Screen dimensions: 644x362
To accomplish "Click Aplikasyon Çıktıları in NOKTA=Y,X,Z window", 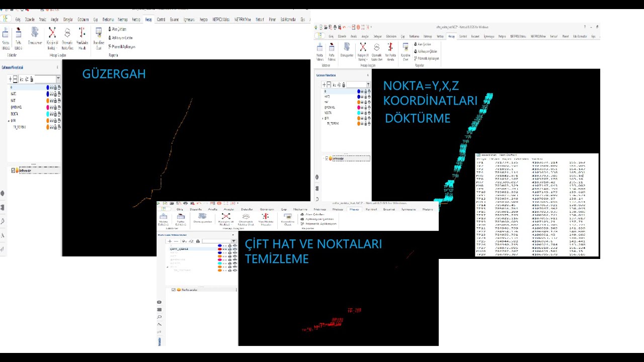I will [x=426, y=51].
